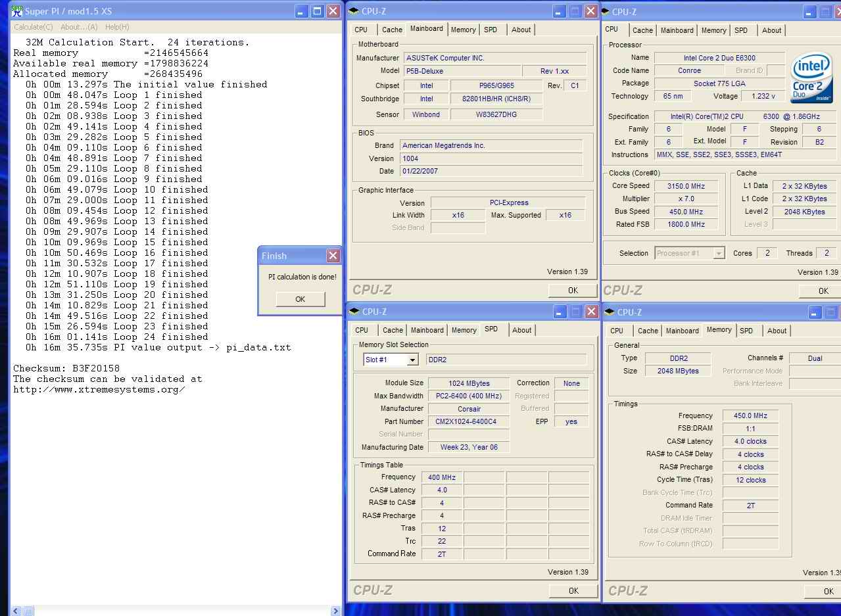
Task: Open About tab in the Memory timings window
Action: pyautogui.click(x=777, y=331)
